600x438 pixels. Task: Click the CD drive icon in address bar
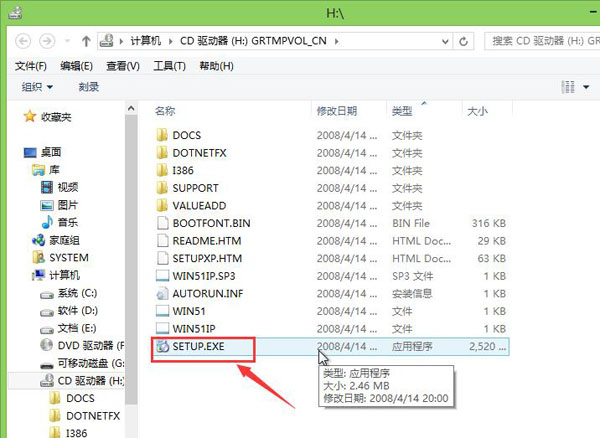coord(107,41)
